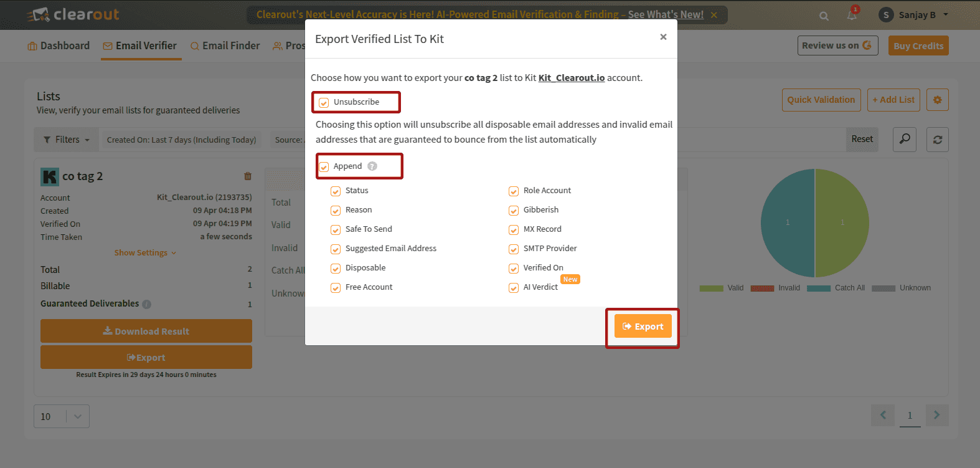Click the teal half of pie chart
This screenshot has height=468, width=980.
click(788, 223)
